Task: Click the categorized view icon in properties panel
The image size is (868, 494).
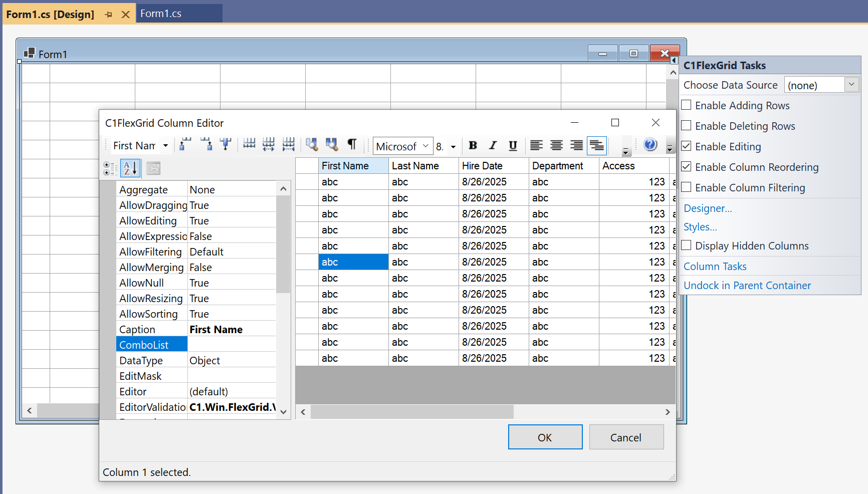Action: click(110, 168)
